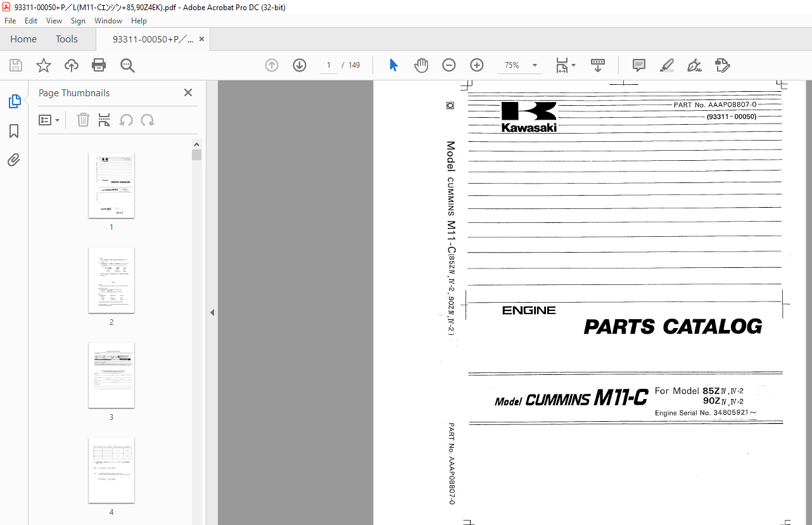This screenshot has width=812, height=525.
Task: Toggle the Attachments paperclip panel
Action: (x=14, y=160)
